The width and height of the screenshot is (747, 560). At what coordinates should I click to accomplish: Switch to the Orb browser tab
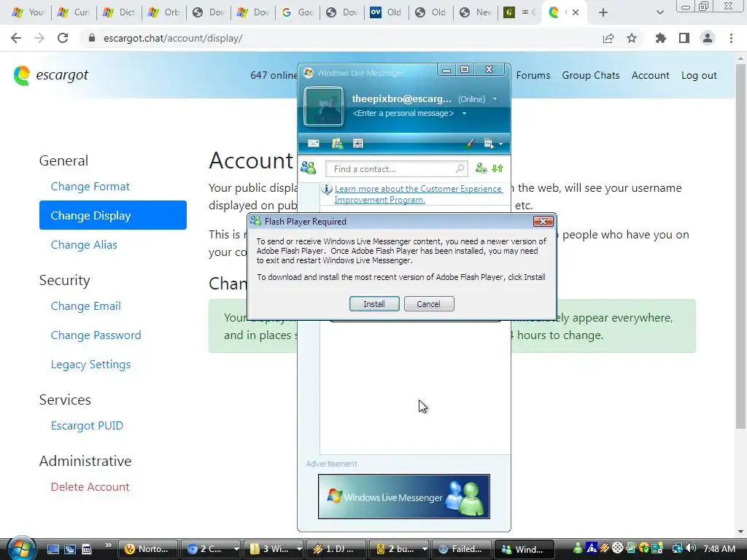pos(164,12)
